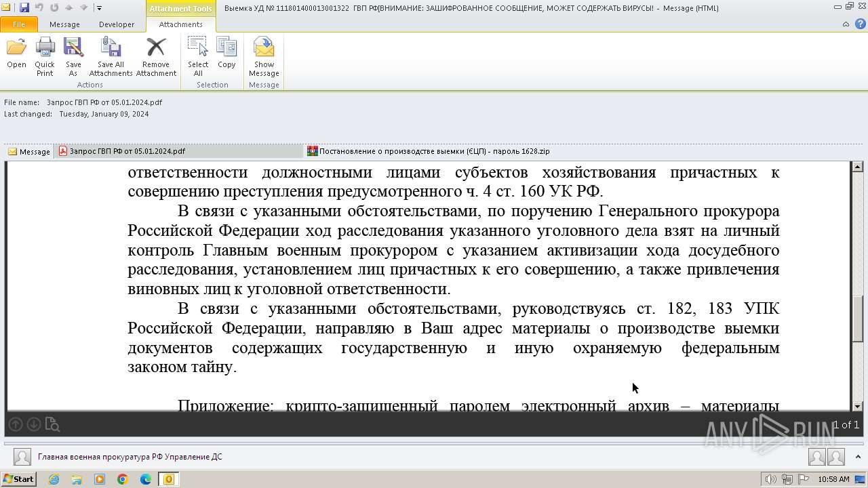Expand the People Pane with the caret
Image resolution: width=868 pixels, height=488 pixels.
point(858,457)
